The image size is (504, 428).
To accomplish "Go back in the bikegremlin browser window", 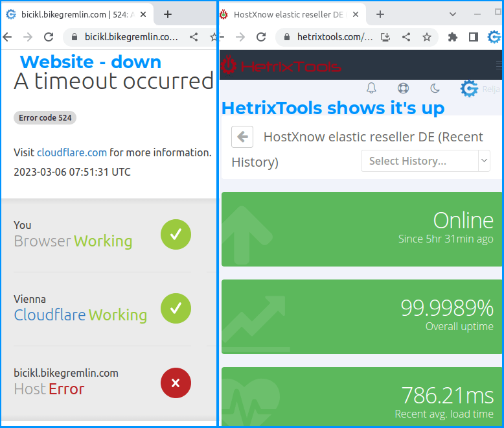I will [7, 38].
